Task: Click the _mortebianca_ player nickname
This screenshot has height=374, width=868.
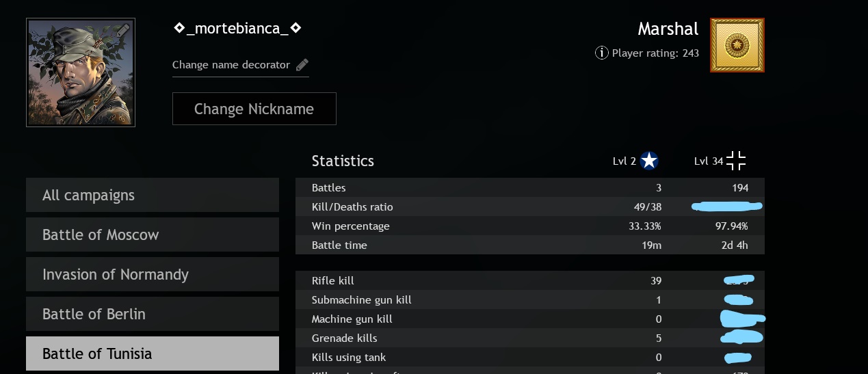Action: pos(237,28)
